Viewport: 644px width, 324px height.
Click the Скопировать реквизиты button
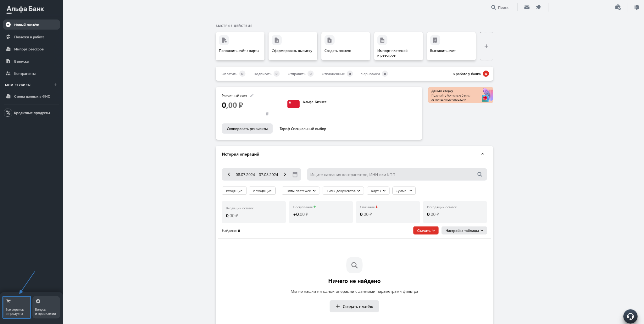[247, 129]
